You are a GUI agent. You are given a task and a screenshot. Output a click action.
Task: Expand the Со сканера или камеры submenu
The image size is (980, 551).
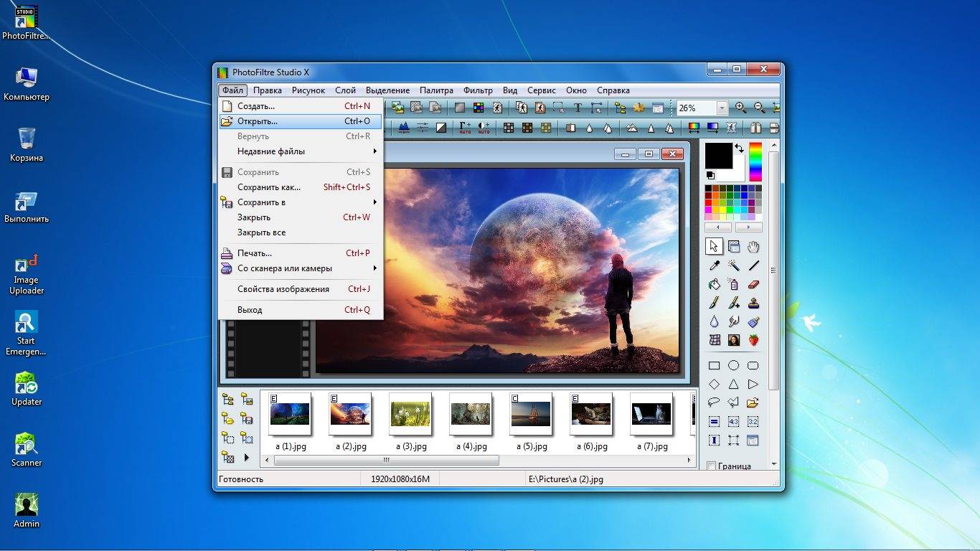click(300, 268)
